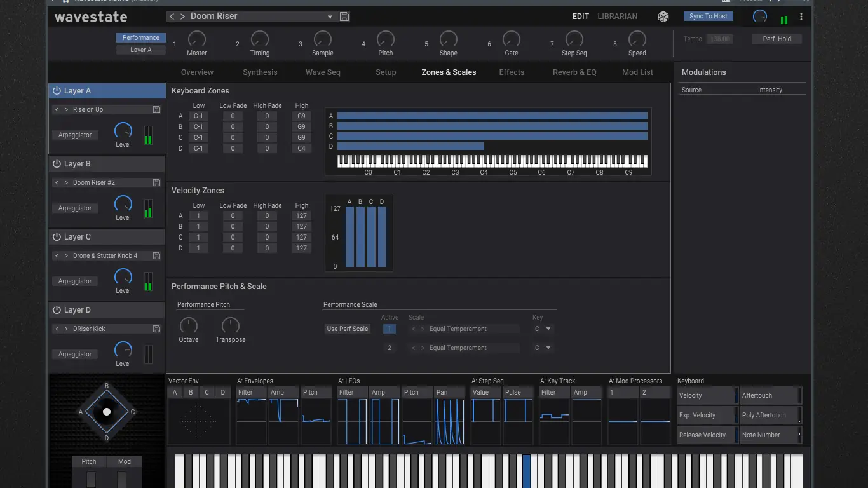Toggle Sync To Host button

click(709, 17)
